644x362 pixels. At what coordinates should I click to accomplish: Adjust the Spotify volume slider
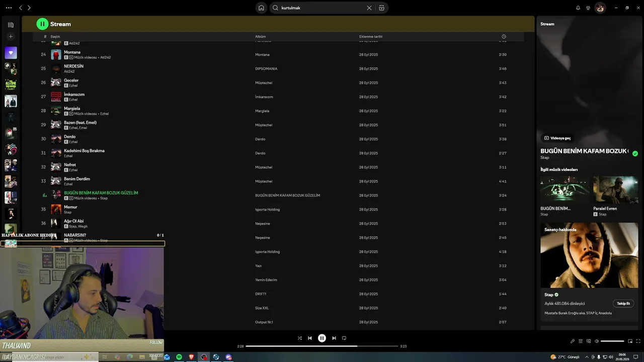613,341
